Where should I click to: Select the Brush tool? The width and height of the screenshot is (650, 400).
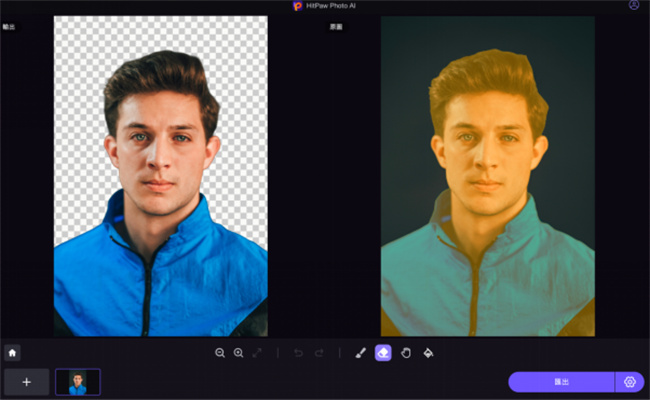[361, 353]
